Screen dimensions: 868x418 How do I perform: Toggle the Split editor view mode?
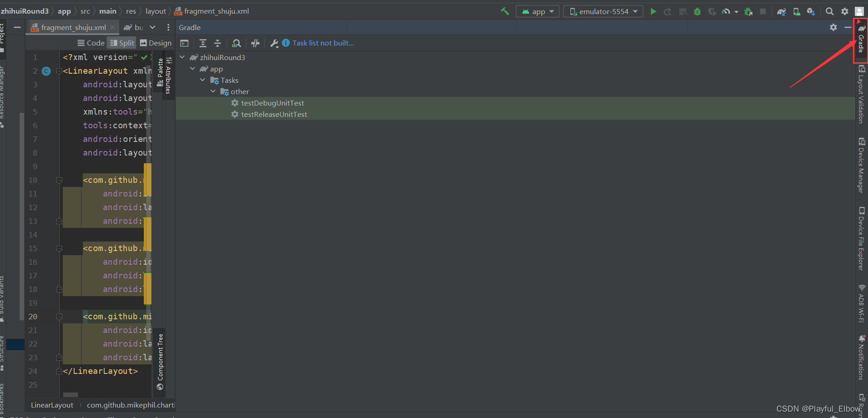(121, 43)
